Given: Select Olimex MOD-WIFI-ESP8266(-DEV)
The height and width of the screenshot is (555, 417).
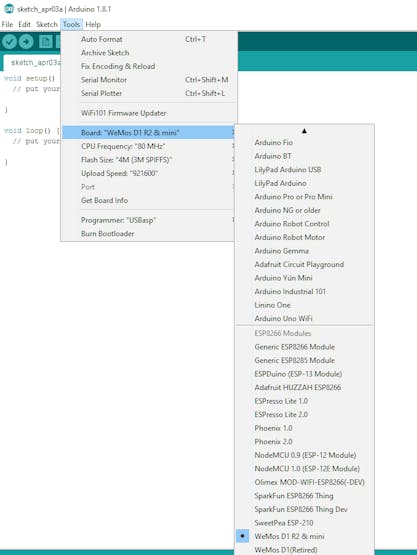Looking at the screenshot, I should point(304,482).
